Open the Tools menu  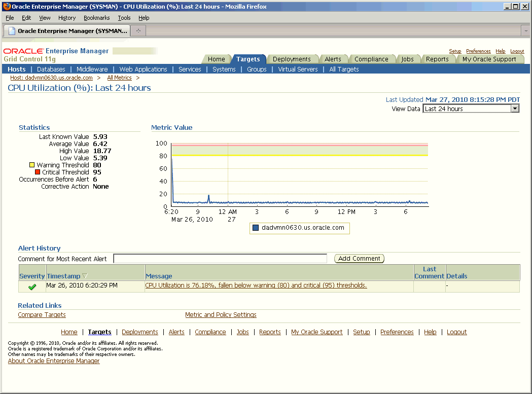click(x=124, y=18)
